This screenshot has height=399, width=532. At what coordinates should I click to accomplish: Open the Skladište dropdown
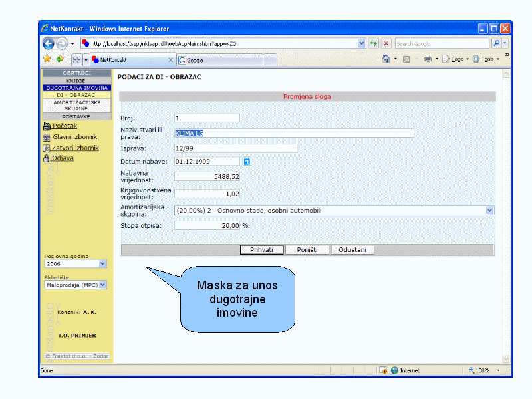click(75, 285)
